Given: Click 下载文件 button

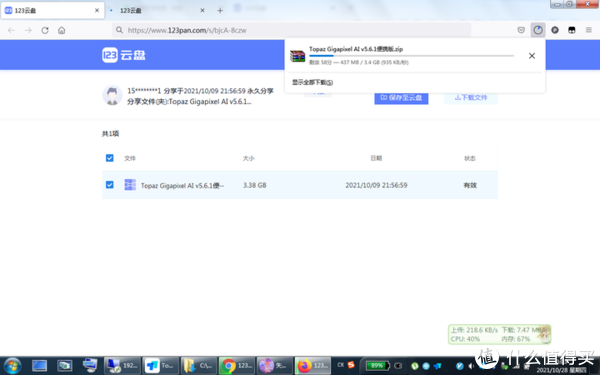Looking at the screenshot, I should 471,98.
